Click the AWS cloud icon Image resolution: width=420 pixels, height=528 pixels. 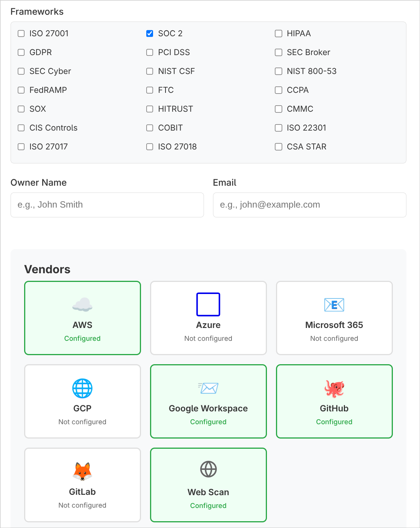(x=82, y=304)
